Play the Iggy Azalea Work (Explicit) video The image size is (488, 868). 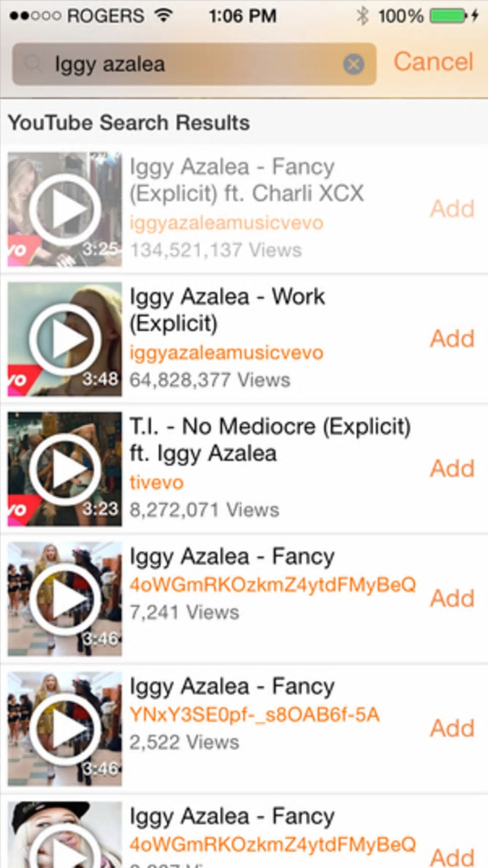65,339
